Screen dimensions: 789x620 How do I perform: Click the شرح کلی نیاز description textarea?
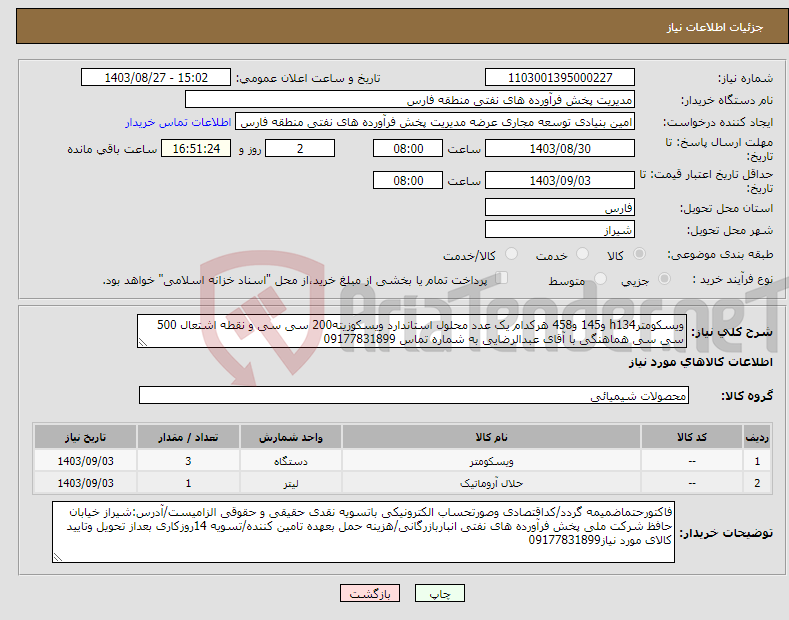pyautogui.click(x=412, y=332)
